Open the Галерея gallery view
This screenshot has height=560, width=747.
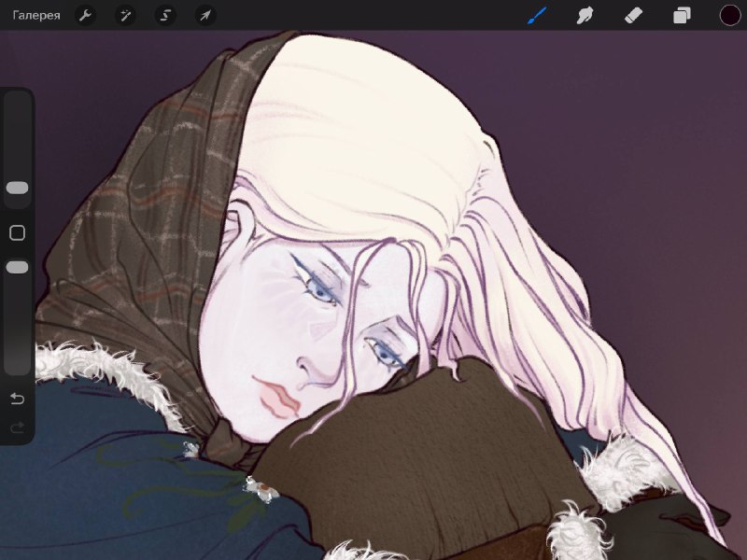[36, 15]
